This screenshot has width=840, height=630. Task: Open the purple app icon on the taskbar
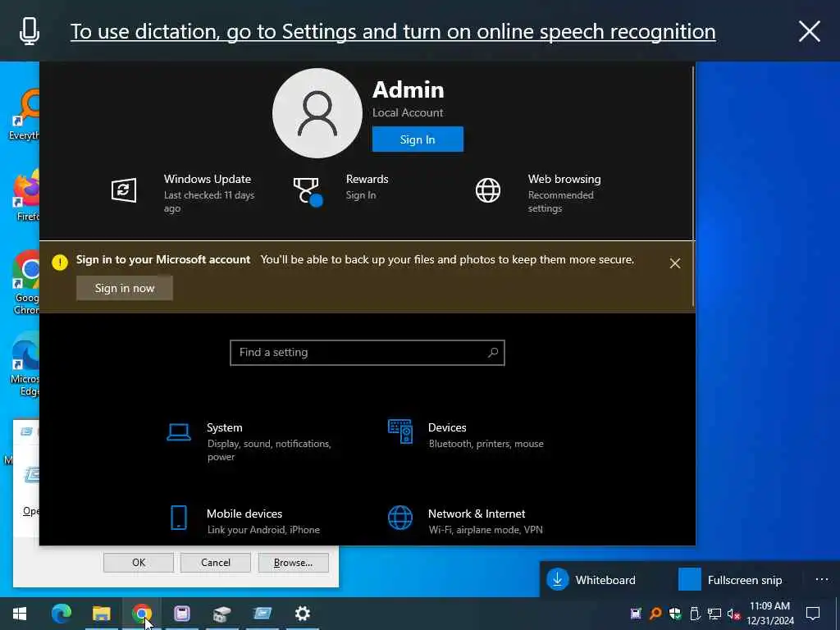point(181,614)
